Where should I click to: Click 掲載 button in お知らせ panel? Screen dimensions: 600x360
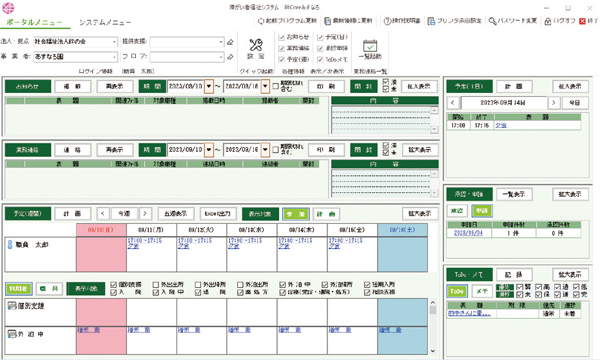click(72, 86)
